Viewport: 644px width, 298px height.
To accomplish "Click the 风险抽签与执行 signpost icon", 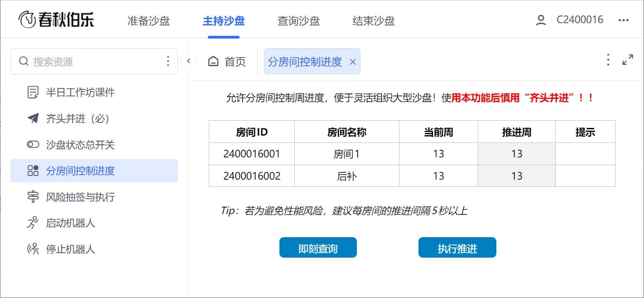I will click(x=33, y=197).
